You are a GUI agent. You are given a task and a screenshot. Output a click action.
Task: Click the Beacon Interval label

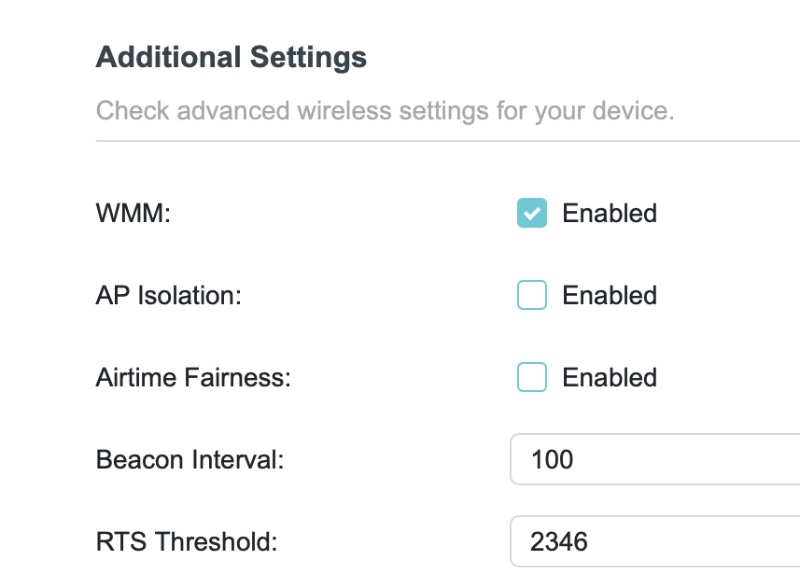click(x=190, y=460)
